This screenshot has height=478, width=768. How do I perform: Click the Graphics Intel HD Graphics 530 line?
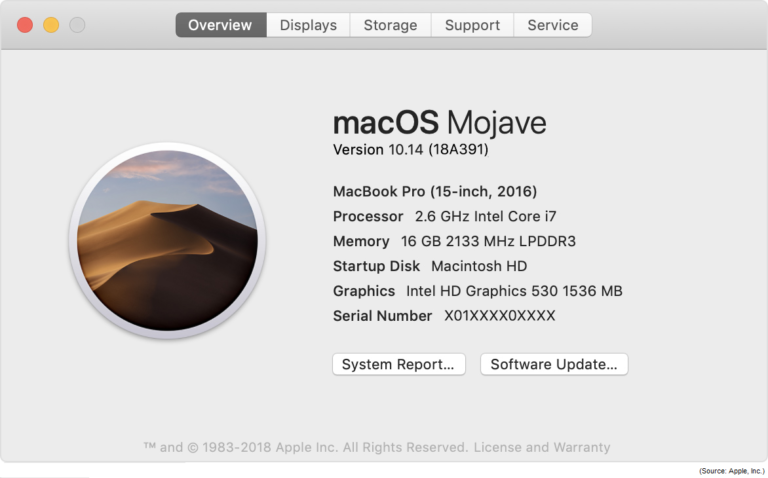click(x=477, y=291)
